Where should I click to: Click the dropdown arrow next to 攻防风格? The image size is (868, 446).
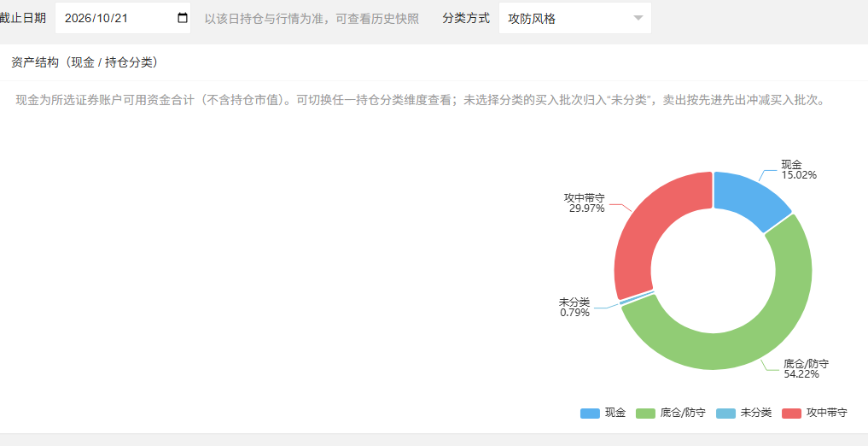(638, 18)
